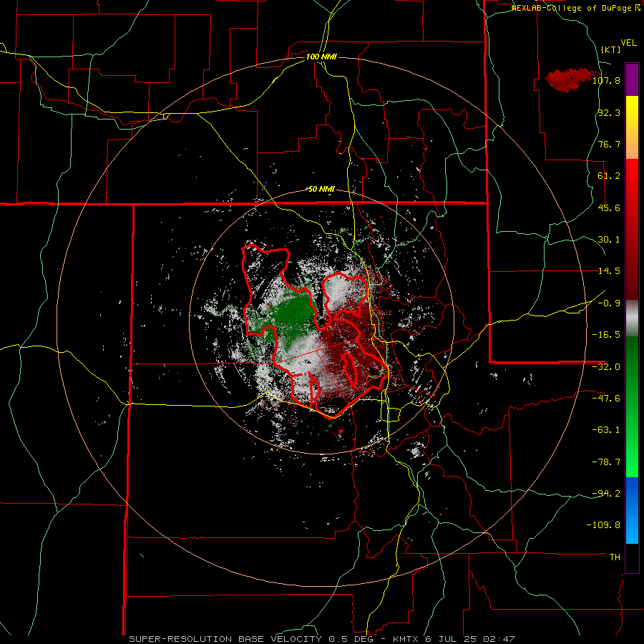Click the NEXLAB-College of DuPage label
Screen dimensions: 644x644
coord(575,8)
